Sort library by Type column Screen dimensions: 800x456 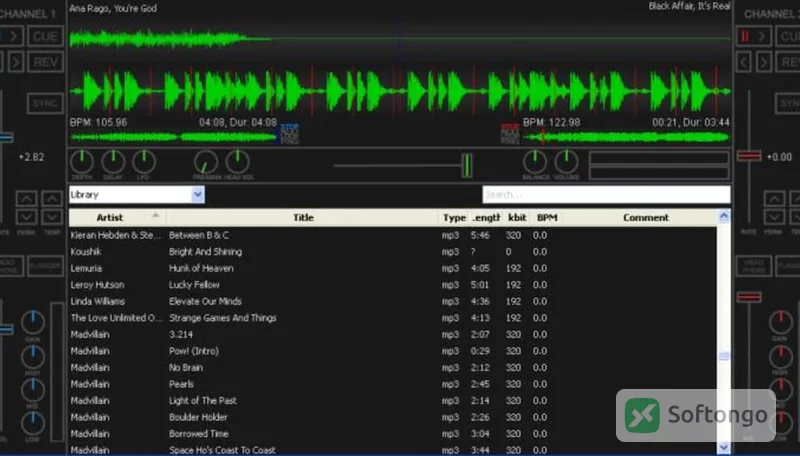[x=454, y=217]
